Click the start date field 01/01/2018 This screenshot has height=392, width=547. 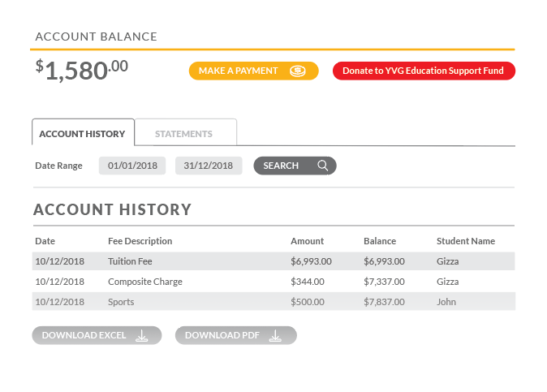click(131, 166)
